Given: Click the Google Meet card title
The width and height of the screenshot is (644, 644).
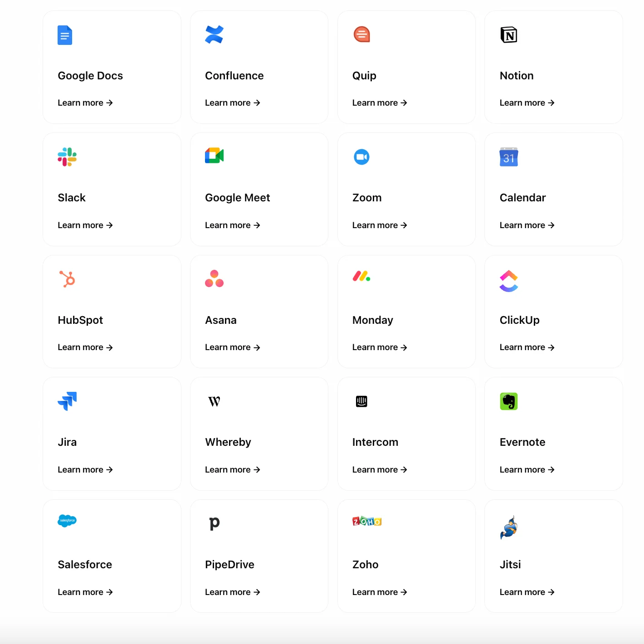Looking at the screenshot, I should point(238,198).
